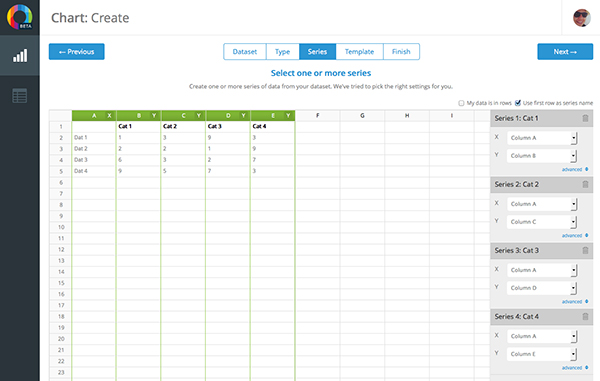Screen dimensions: 600x381
Task: Click the 'Dat 1' row label cell
Action: pyautogui.click(x=94, y=137)
